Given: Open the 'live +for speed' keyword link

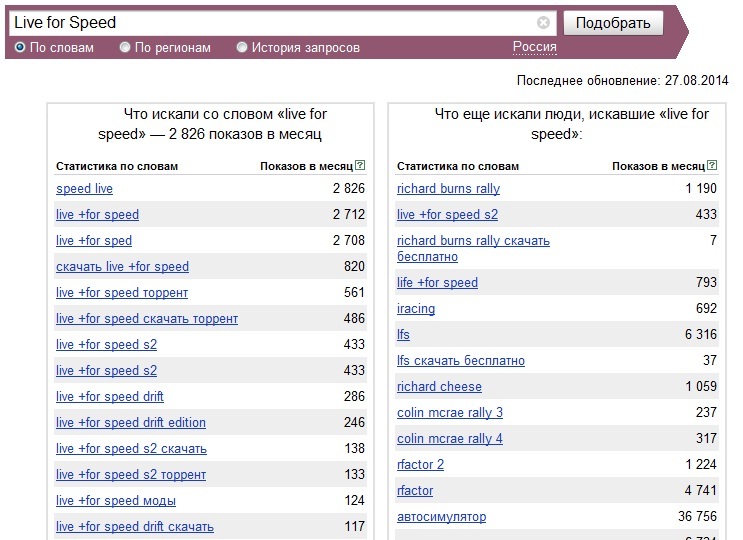Looking at the screenshot, I should tap(98, 215).
